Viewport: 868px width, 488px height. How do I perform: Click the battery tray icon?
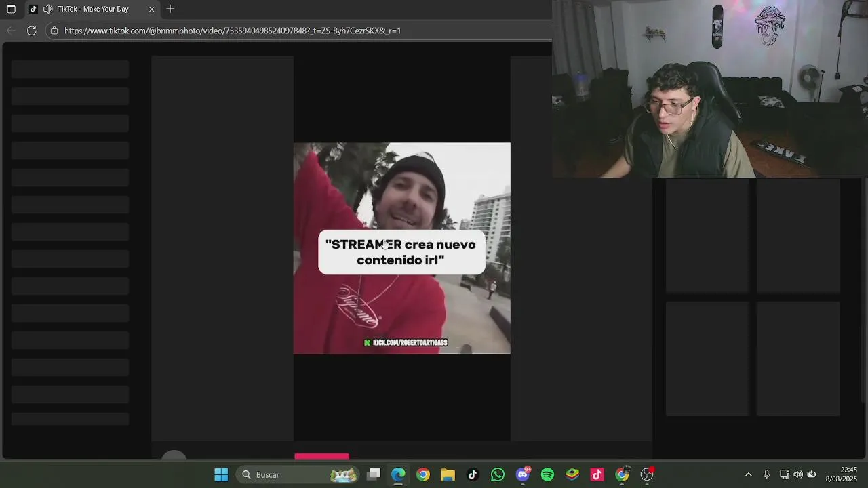(x=812, y=474)
